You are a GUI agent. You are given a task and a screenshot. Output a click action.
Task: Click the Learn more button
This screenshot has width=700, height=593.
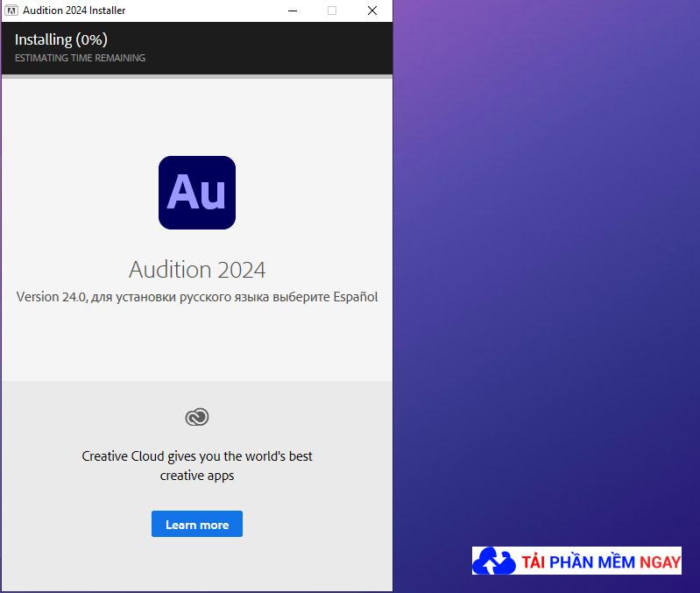pyautogui.click(x=197, y=524)
